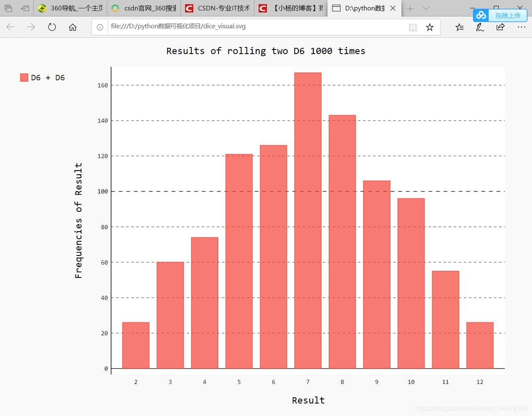The image size is (532, 416).
Task: Click the bar for result 8
Action: pos(342,242)
